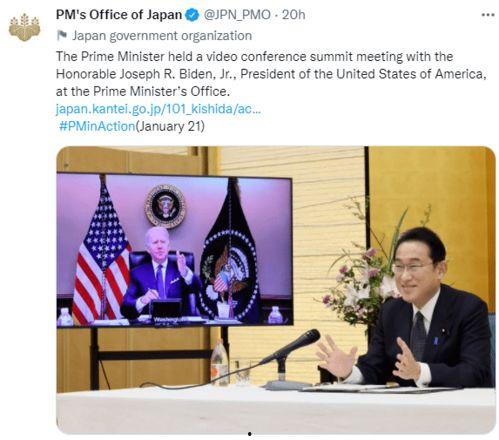Viewport: 499px width, 440px height.
Task: Open the @JPN_PMO handle
Action: point(237,15)
